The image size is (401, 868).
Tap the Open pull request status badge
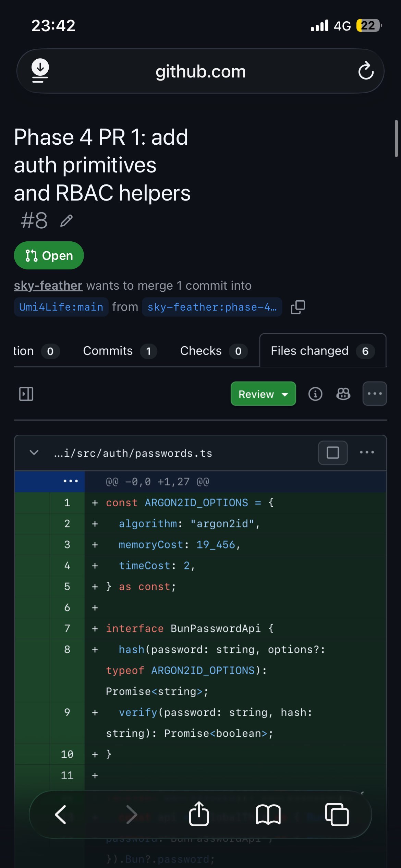click(x=49, y=255)
